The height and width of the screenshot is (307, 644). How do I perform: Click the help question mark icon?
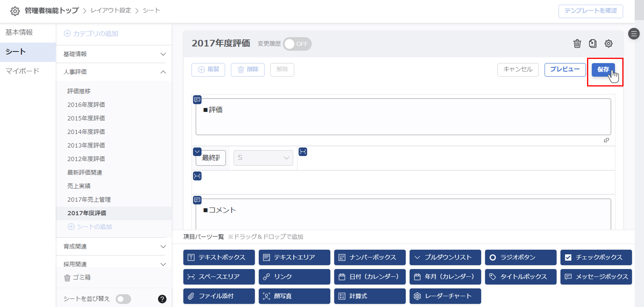[x=162, y=299]
